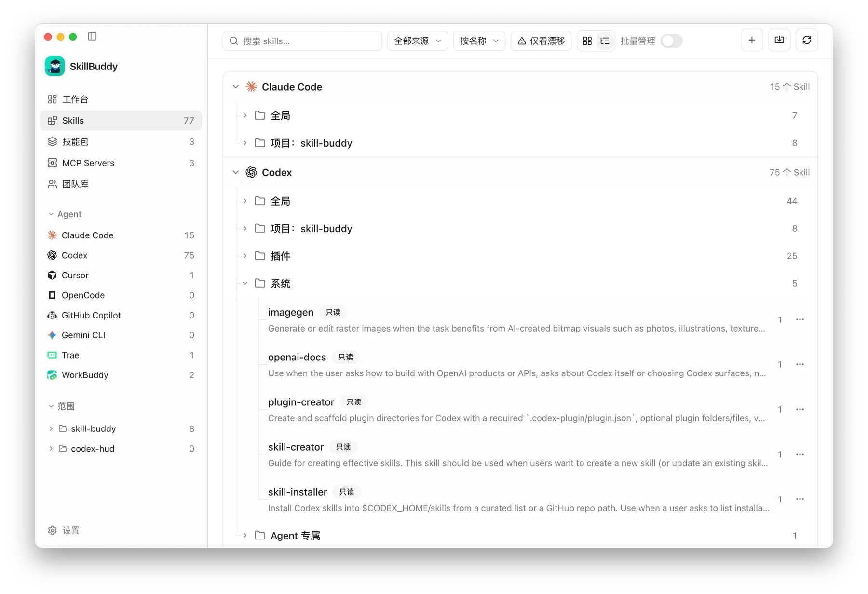Click the WorkBuddy agent icon
868x594 pixels.
point(52,375)
